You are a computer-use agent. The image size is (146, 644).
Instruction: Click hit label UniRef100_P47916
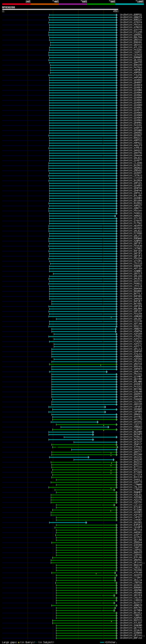[131, 67]
